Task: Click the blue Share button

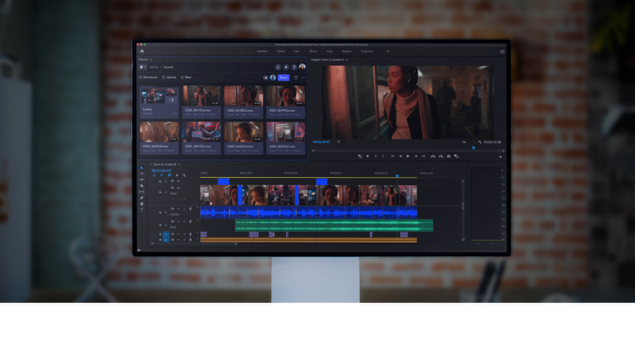Action: [284, 77]
